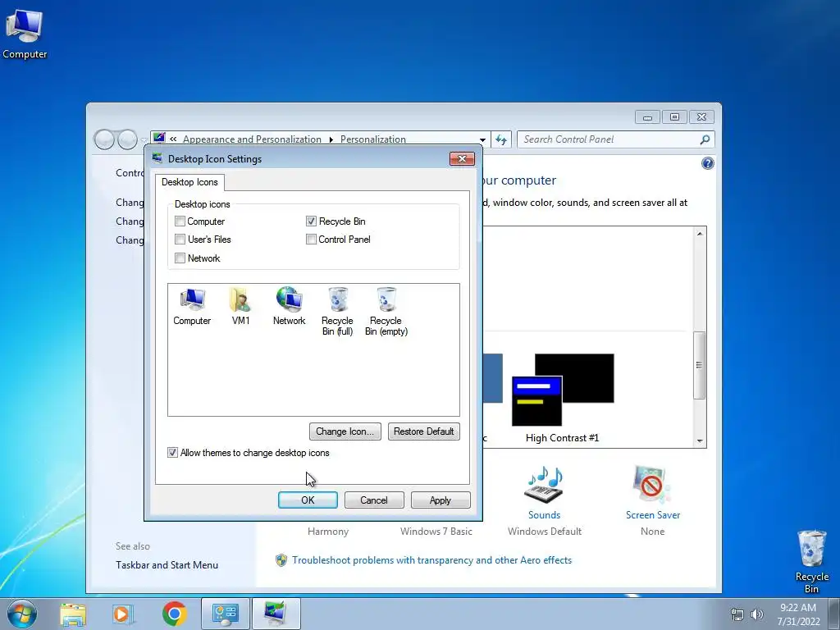Enable the Computer checkbox
Screen dimensions: 840x630
tap(180, 221)
